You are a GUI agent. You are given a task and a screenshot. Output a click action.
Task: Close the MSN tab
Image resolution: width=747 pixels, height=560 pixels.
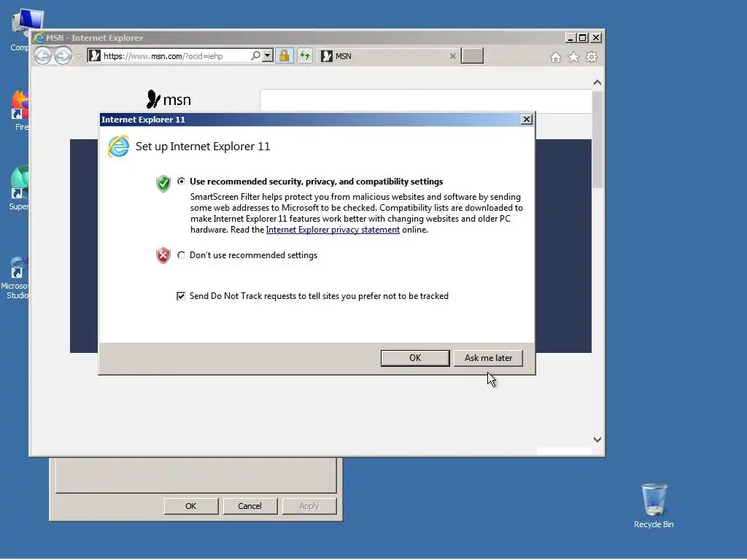coord(452,56)
